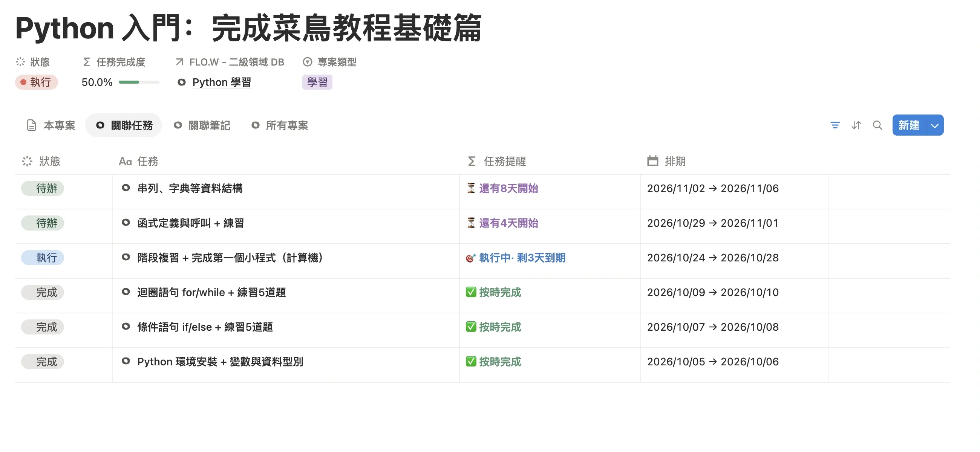Viewport: 980px width, 452px height.
Task: Open the 任務提醒 column header
Action: 496,161
